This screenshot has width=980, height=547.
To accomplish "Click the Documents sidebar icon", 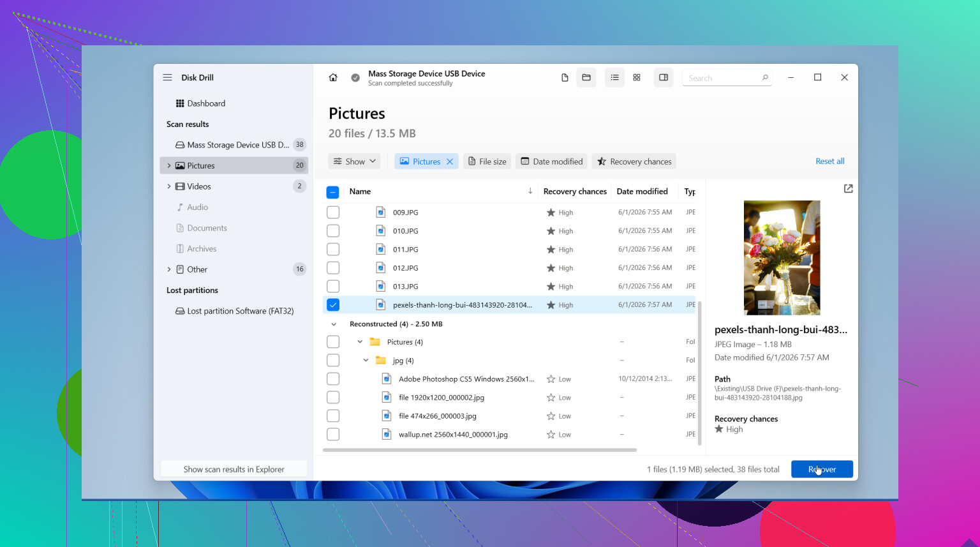I will [x=180, y=228].
